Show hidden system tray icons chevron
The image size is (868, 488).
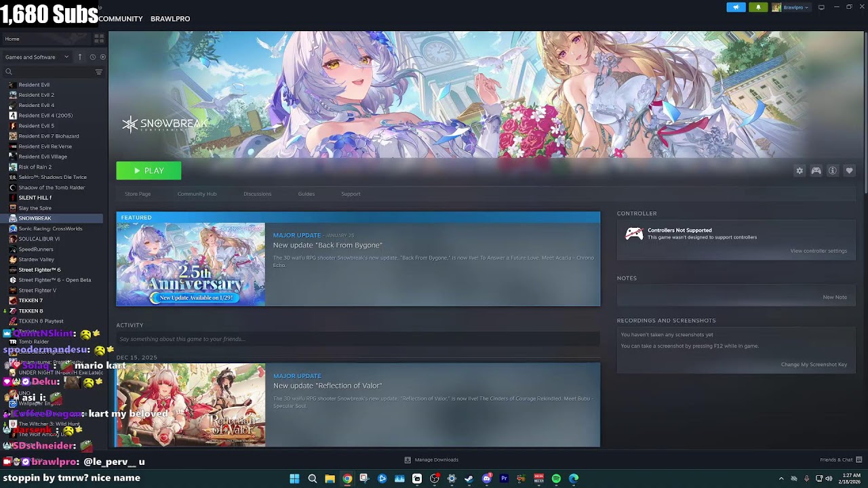pyautogui.click(x=781, y=479)
